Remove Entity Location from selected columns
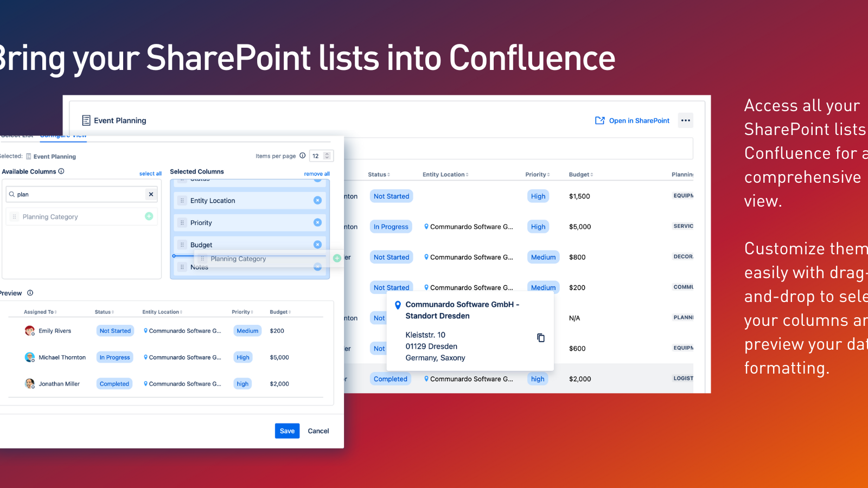 (x=317, y=201)
